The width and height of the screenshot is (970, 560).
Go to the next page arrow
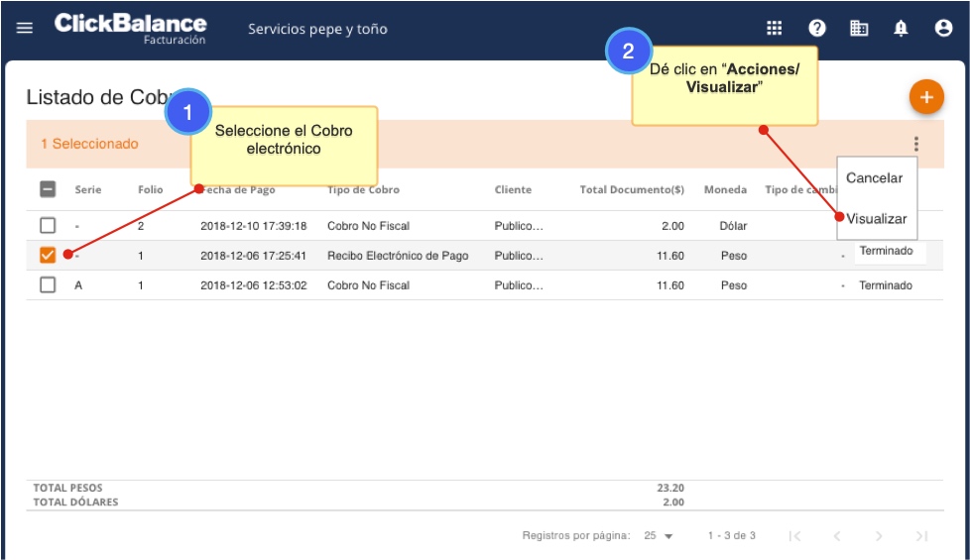click(x=879, y=535)
